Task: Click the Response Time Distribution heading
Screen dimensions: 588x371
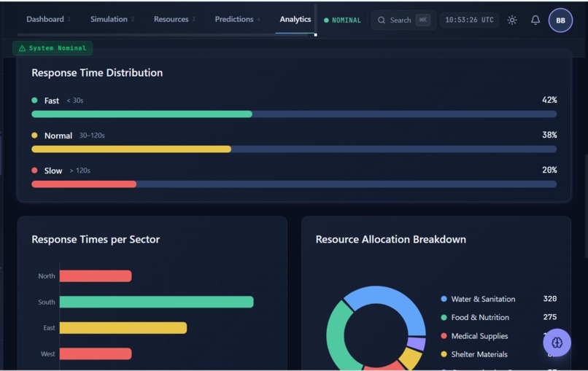Action: (x=97, y=73)
